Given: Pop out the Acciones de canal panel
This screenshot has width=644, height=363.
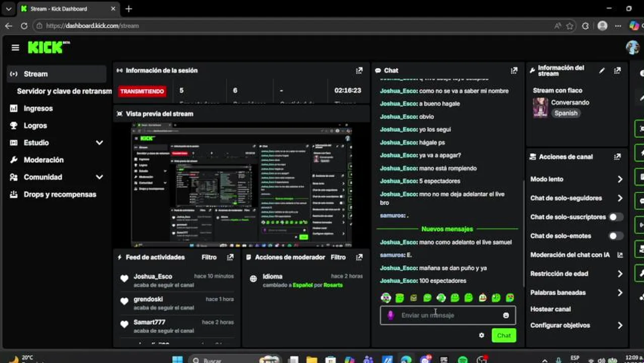Looking at the screenshot, I should [617, 157].
